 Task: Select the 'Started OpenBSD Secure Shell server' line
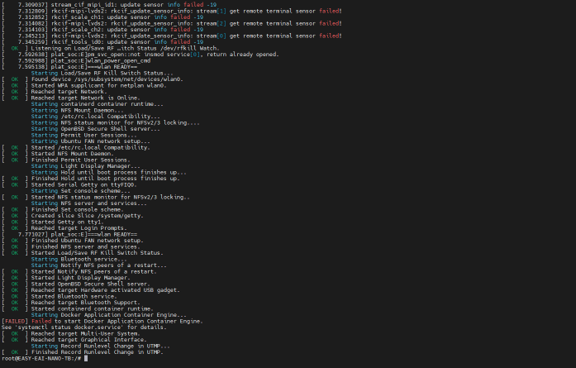[76, 284]
